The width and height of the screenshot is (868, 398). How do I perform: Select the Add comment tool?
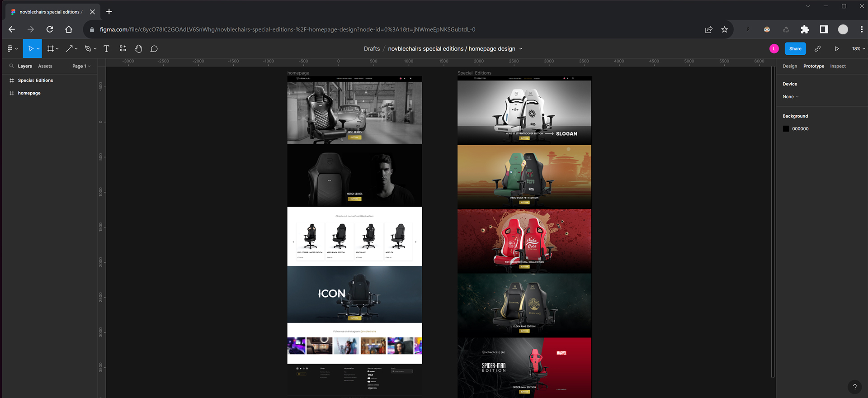point(154,49)
